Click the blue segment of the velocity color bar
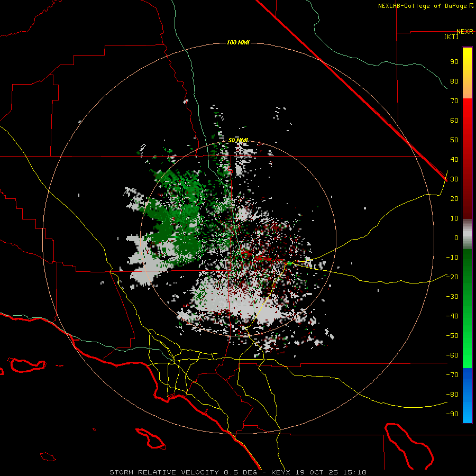This screenshot has height=476, width=476. [467, 396]
